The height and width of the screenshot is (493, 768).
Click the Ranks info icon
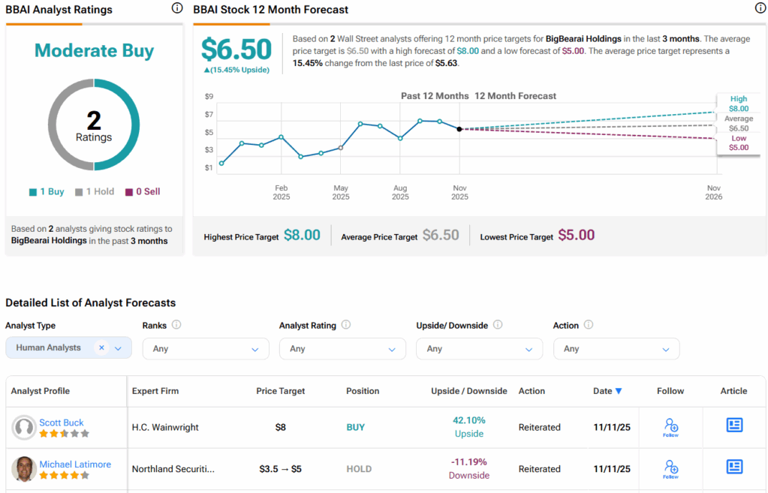(176, 325)
